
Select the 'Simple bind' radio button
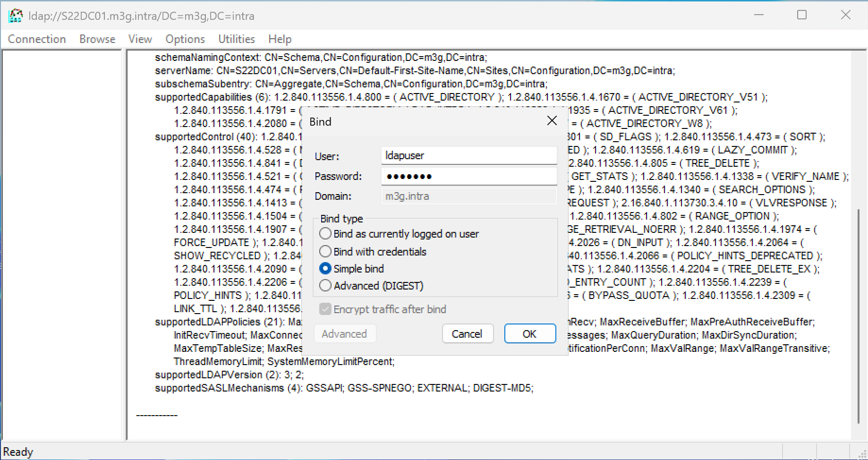(325, 269)
